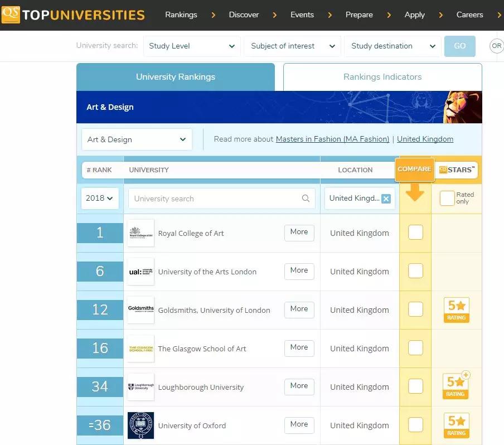Open the University of the Arts London logo

click(x=141, y=272)
